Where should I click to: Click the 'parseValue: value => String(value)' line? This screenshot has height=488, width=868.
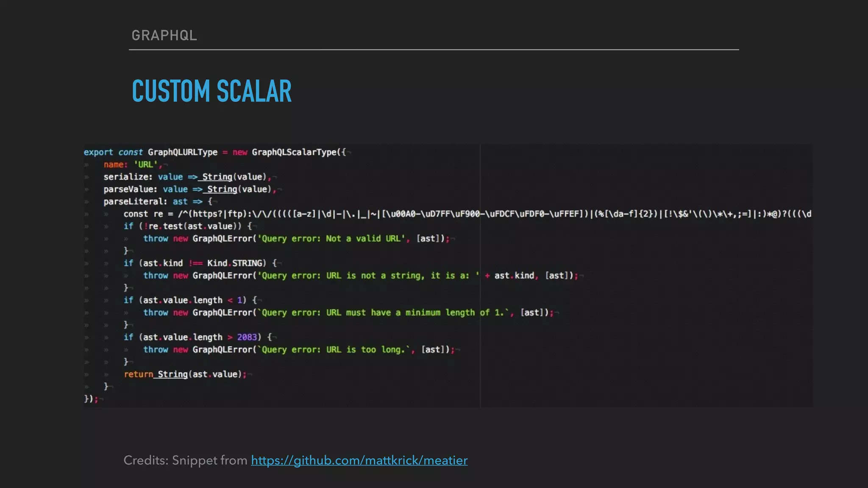190,189
